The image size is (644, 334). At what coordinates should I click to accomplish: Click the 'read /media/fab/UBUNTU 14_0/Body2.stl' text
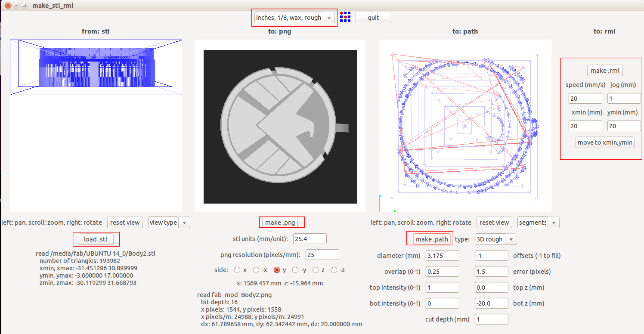coord(96,254)
